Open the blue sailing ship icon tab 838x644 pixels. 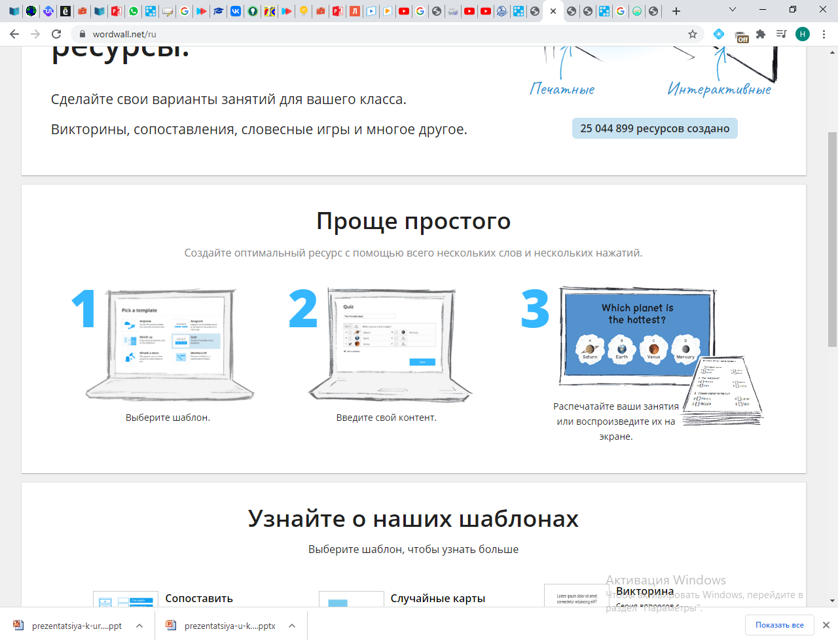[x=502, y=11]
